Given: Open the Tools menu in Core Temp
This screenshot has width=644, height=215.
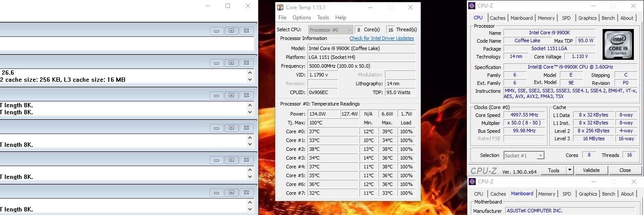Looking at the screenshot, I should [x=323, y=18].
